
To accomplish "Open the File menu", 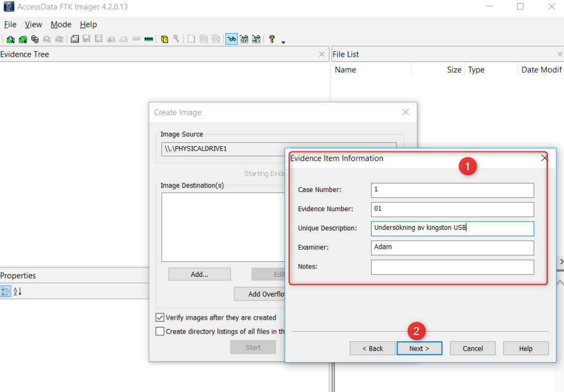I will click(10, 24).
